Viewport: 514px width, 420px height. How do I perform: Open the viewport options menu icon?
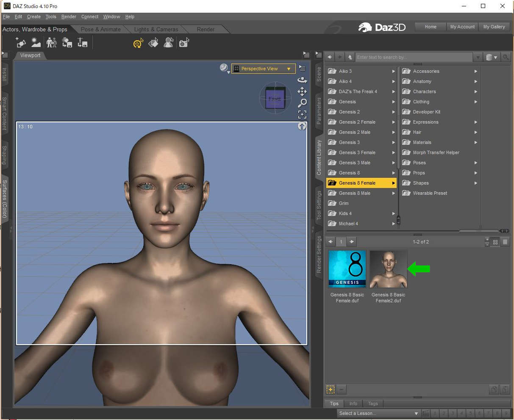tap(302, 68)
